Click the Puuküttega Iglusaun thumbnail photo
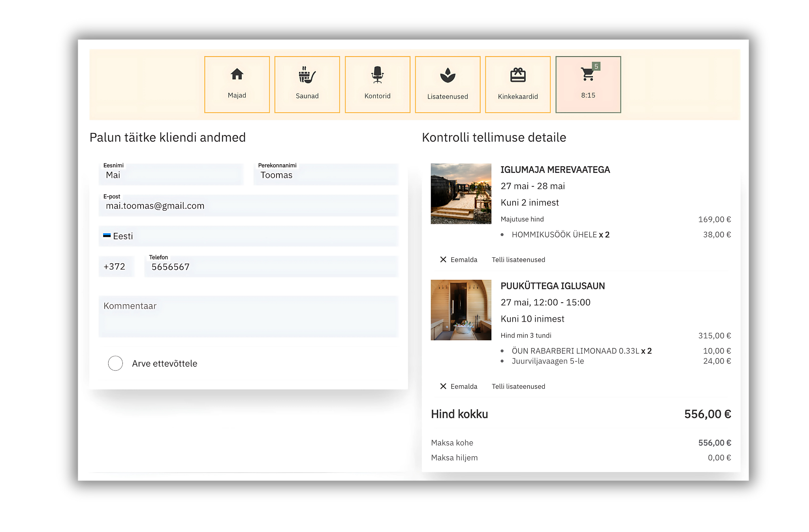809x532 pixels. [461, 310]
